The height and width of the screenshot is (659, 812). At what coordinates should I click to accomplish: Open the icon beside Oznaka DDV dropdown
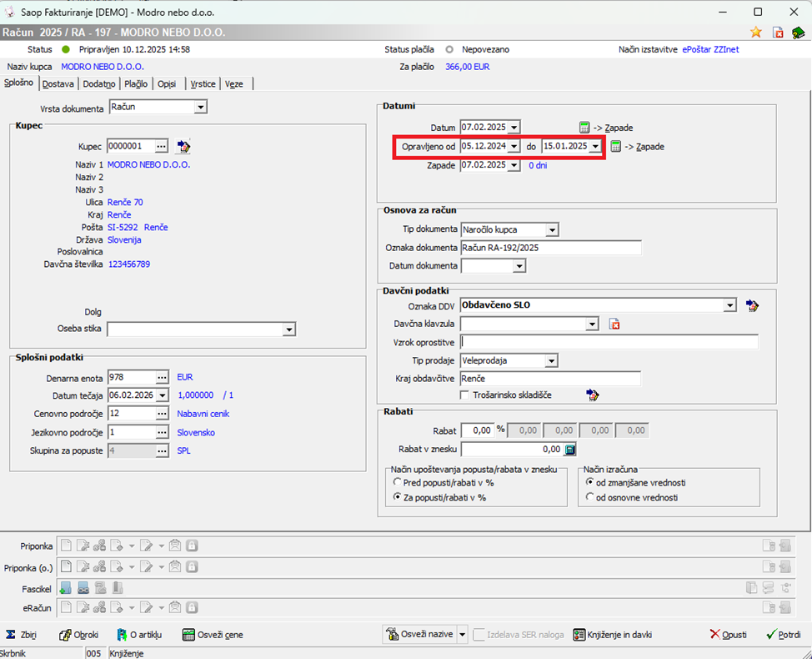(x=752, y=305)
